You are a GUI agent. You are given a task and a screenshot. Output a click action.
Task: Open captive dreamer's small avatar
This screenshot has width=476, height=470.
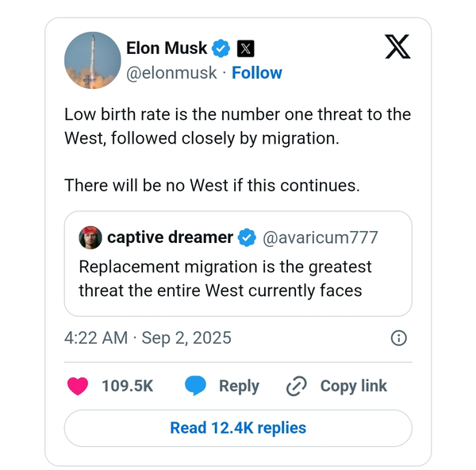(90, 237)
